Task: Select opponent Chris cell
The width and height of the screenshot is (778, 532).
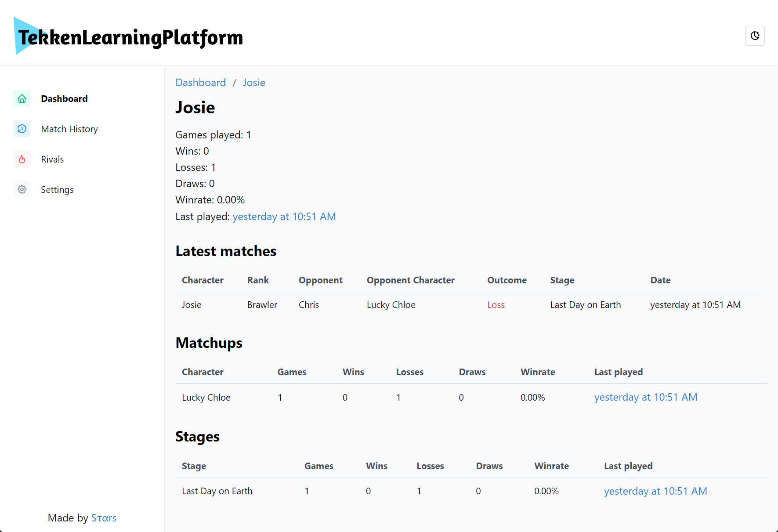Action: point(309,305)
